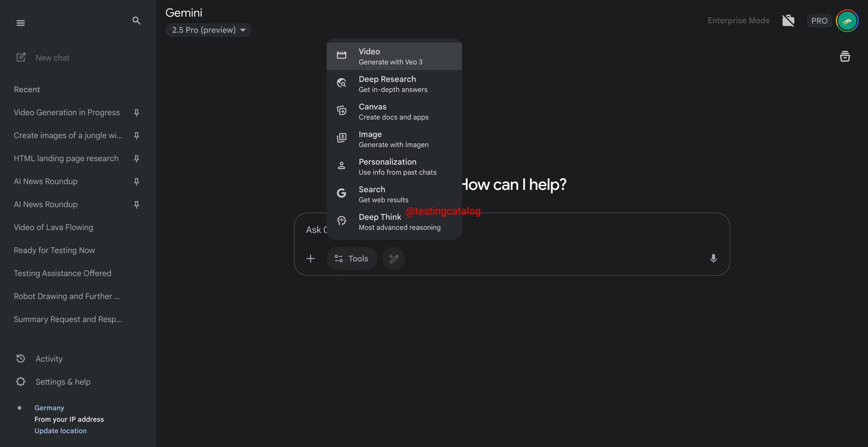868x447 pixels.
Task: Select Deep Research from tools menu
Action: [x=394, y=84]
